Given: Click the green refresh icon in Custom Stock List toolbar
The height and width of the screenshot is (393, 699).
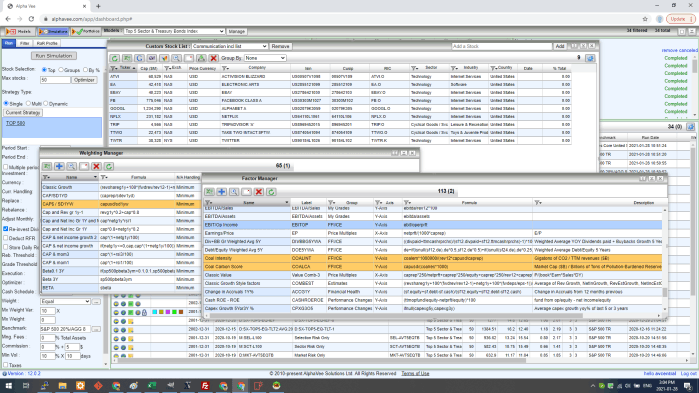Looking at the screenshot, I should [x=115, y=58].
